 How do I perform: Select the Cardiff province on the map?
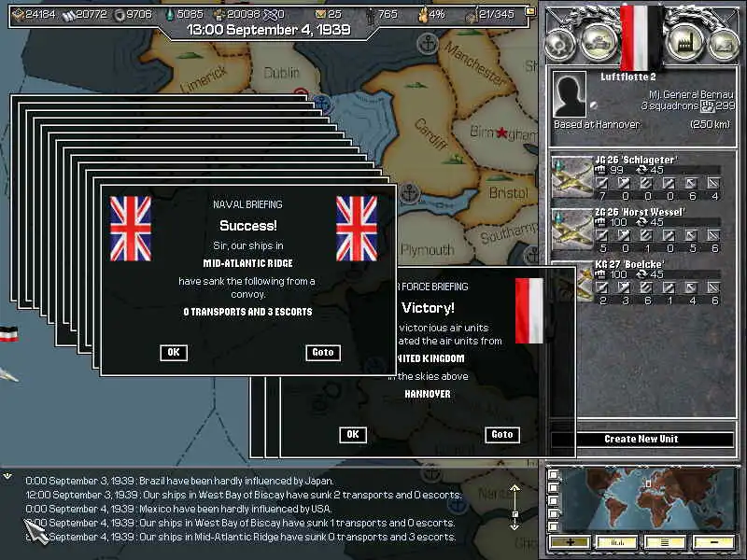click(430, 133)
